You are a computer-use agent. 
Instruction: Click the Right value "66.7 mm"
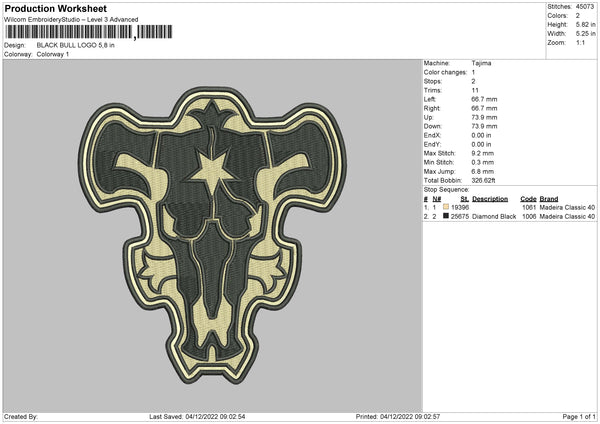click(484, 108)
